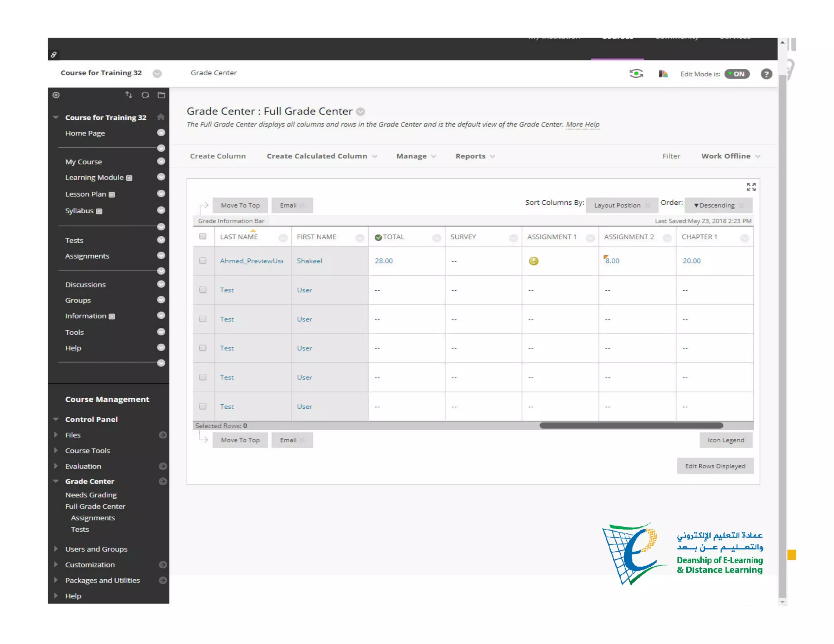834x644 pixels.
Task: Click the help question mark icon
Action: tap(766, 74)
